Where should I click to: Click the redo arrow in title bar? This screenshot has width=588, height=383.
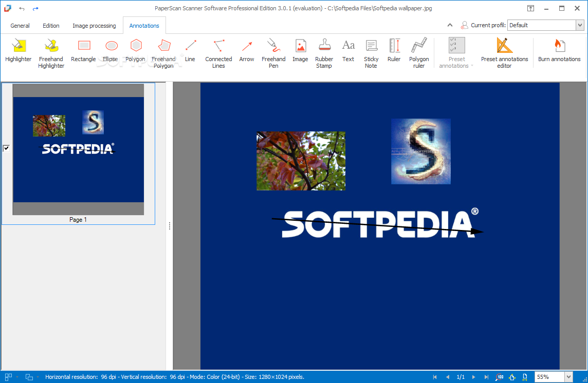pos(35,8)
